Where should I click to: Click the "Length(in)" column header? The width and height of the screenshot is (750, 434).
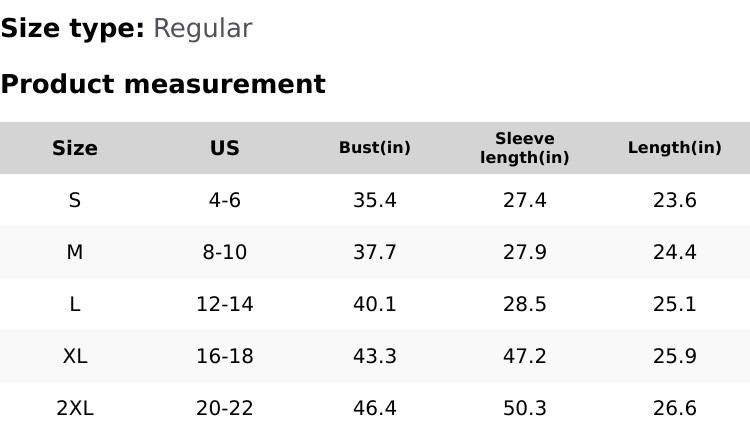click(675, 148)
